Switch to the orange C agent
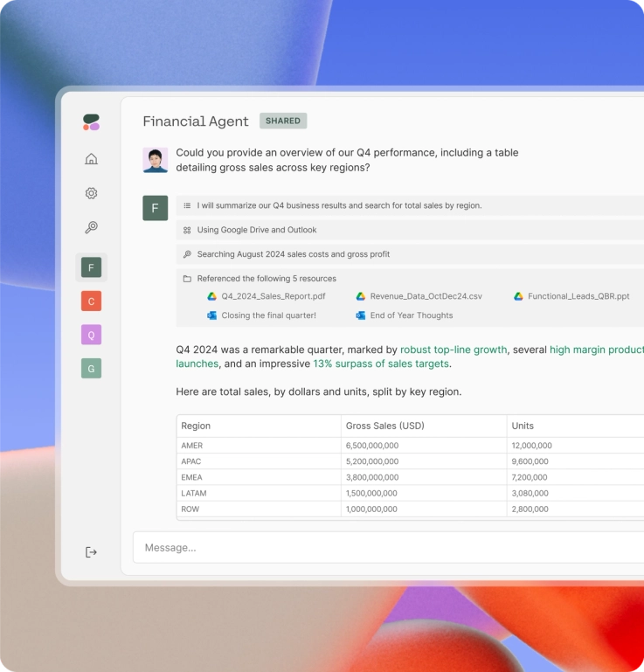This screenshot has width=644, height=672. 91,301
